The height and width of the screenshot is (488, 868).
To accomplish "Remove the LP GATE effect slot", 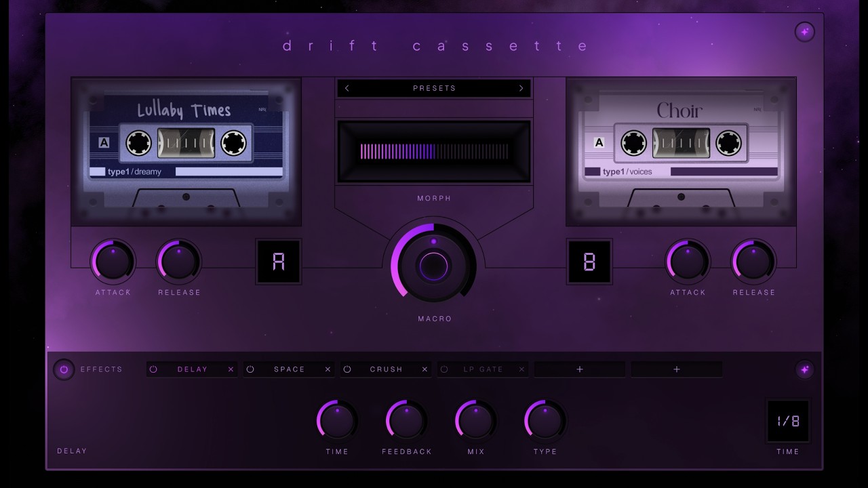I will (521, 369).
